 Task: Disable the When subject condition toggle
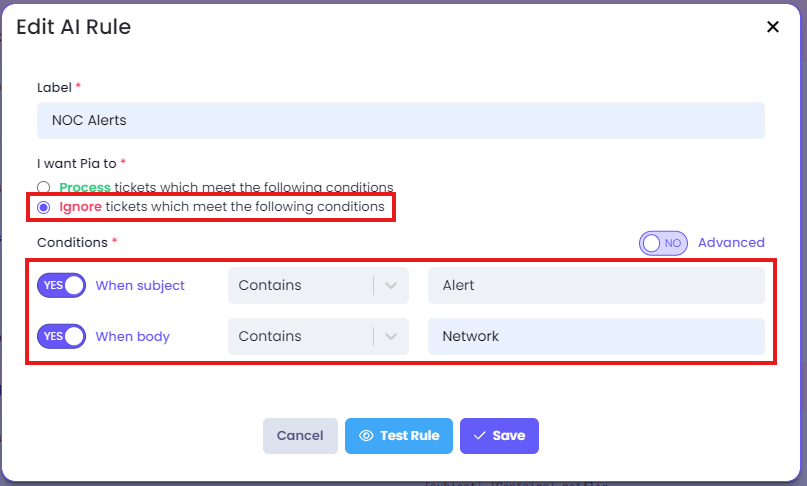61,285
